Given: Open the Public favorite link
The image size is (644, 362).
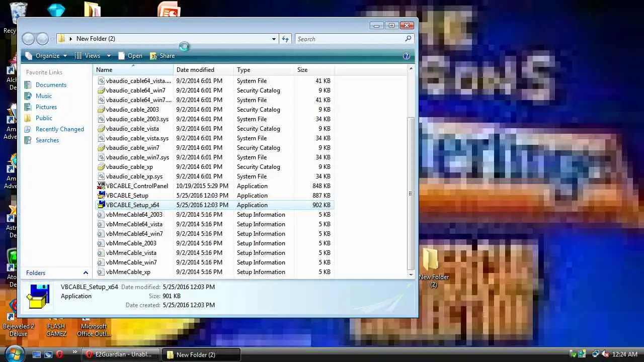Looking at the screenshot, I should 44,118.
